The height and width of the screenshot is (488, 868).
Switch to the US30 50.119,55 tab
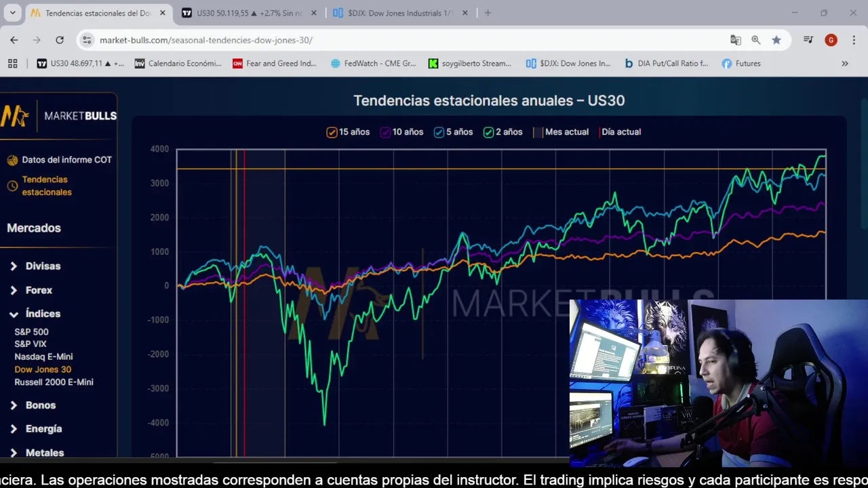click(x=249, y=13)
